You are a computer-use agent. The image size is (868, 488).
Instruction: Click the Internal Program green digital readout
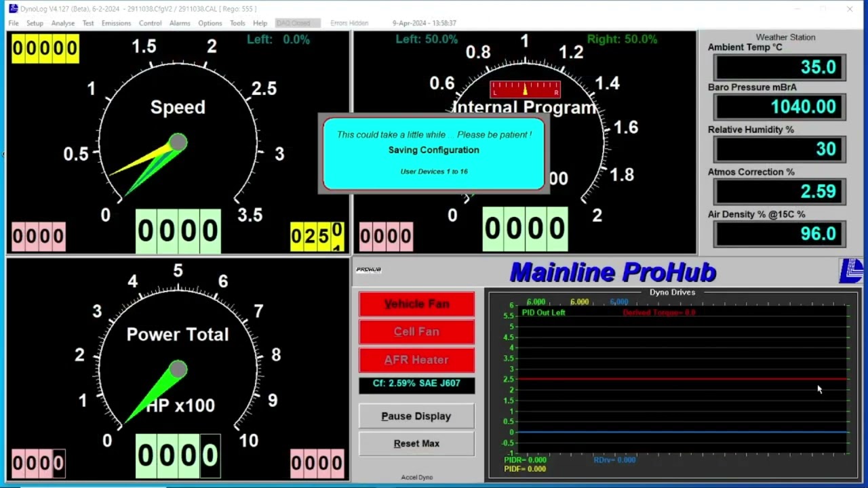click(525, 230)
